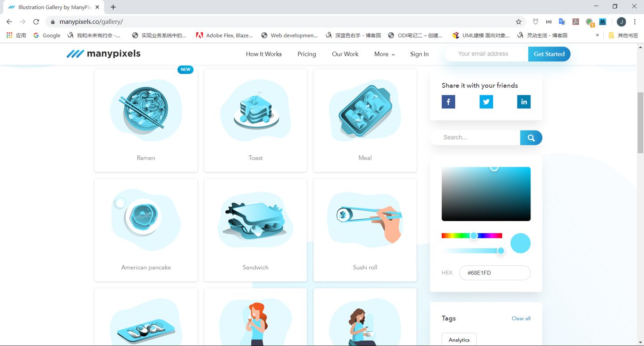This screenshot has width=644, height=346.
Task: Share gallery on Twitter icon
Action: (x=486, y=102)
